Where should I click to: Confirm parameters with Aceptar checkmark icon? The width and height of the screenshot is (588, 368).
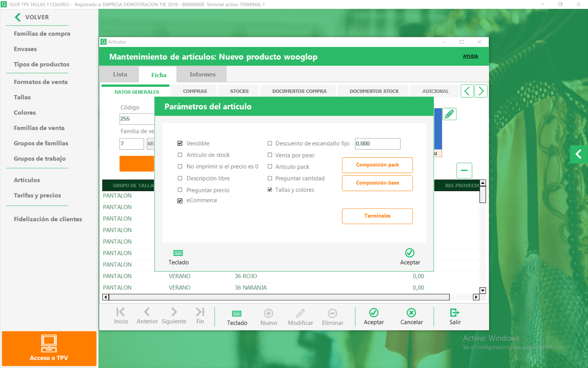(x=409, y=253)
